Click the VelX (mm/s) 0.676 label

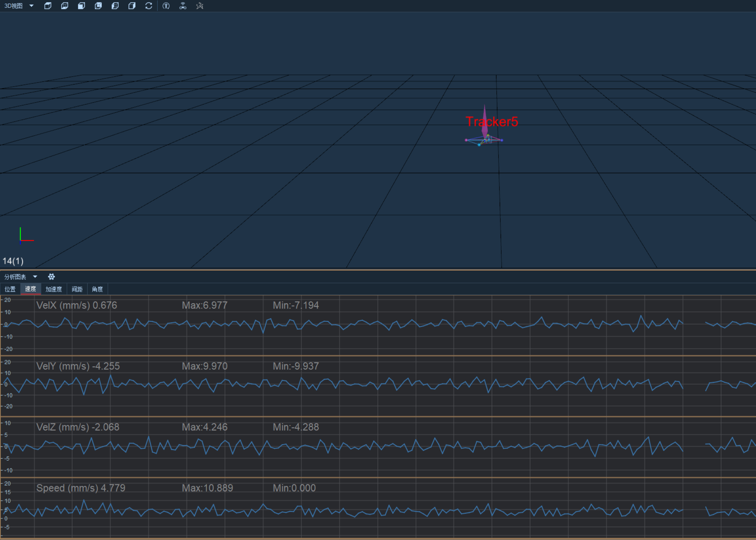point(77,305)
